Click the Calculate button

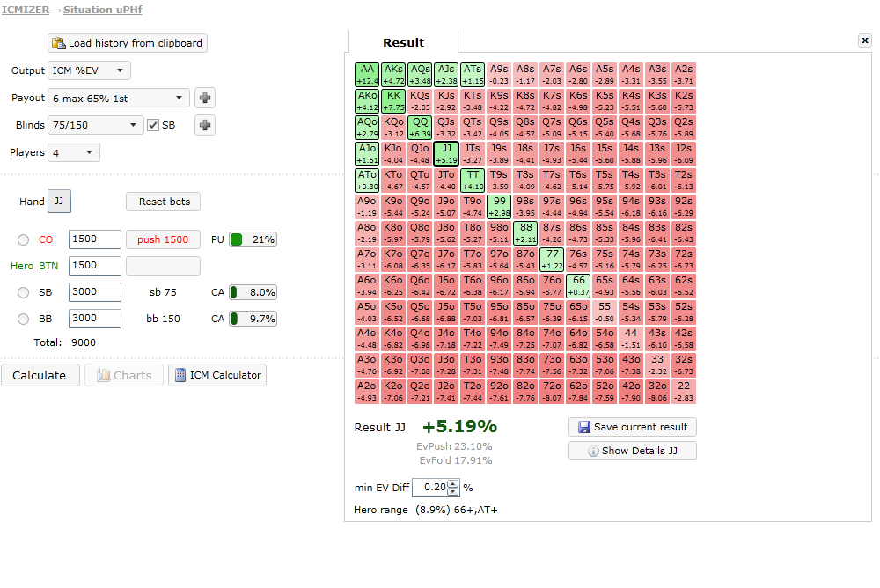pyautogui.click(x=40, y=375)
